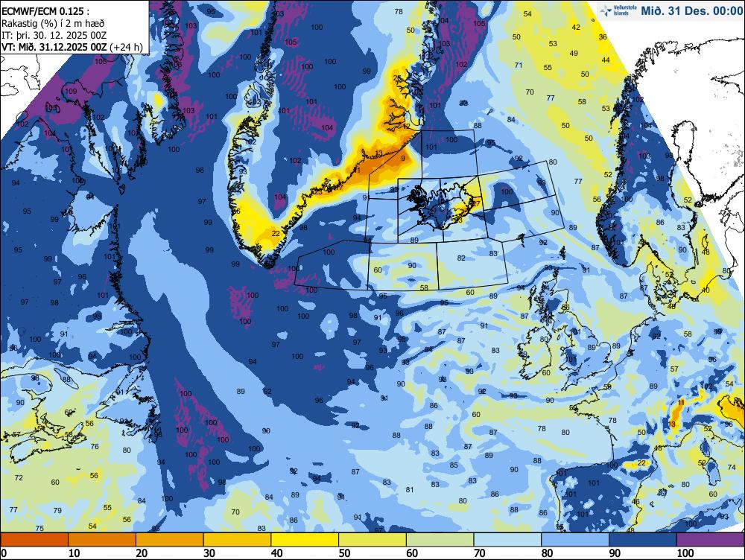Click the 'IT: þri. 30. 12. 2025 00Z' line
Image resolution: width=745 pixels, height=560 pixels.
click(x=54, y=35)
